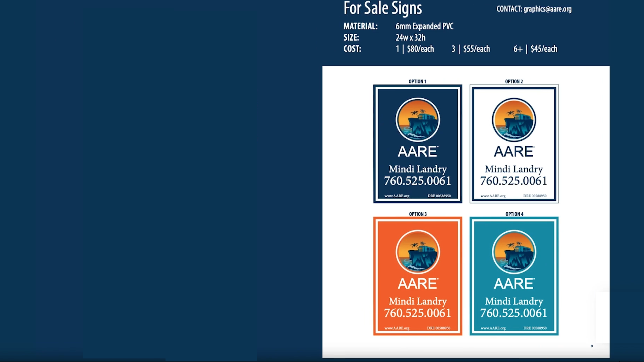
Task: Click the AARE wordmark on Option 3 sign
Action: point(418,284)
